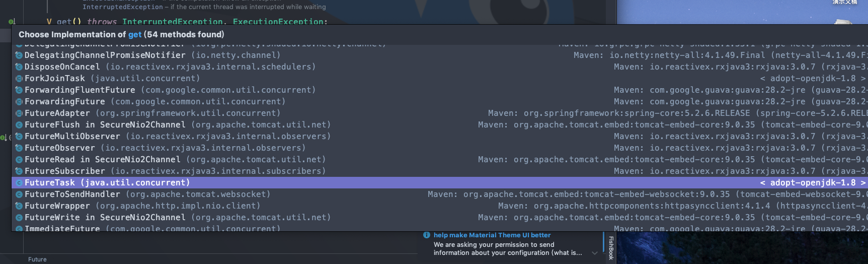Click the implemented-method gutter icon beside get()
Viewport: 868px width, 264px height.
[12, 22]
